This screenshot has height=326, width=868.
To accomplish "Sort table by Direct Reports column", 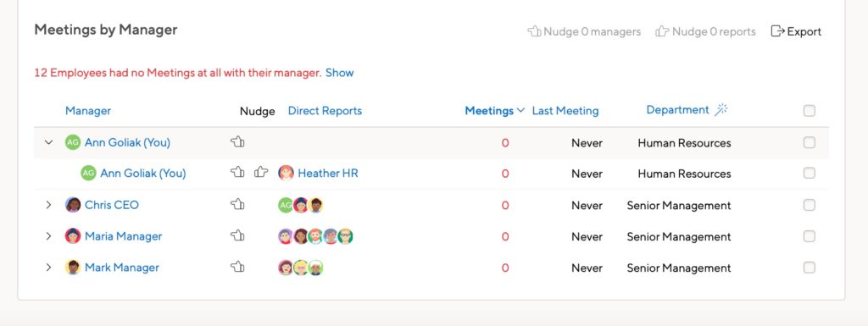I will (325, 111).
